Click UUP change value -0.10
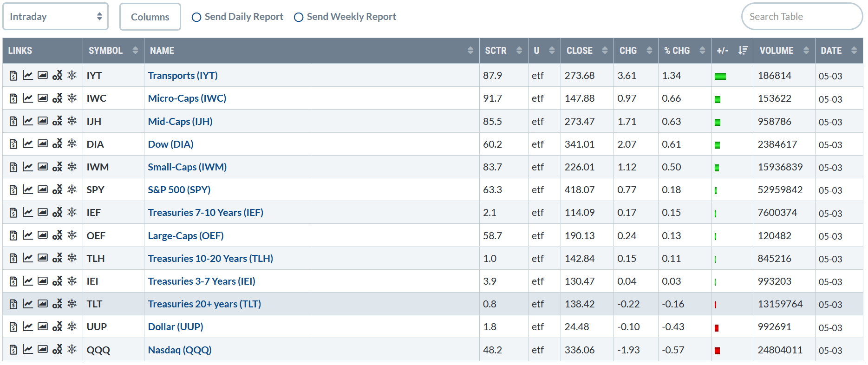 pos(628,326)
